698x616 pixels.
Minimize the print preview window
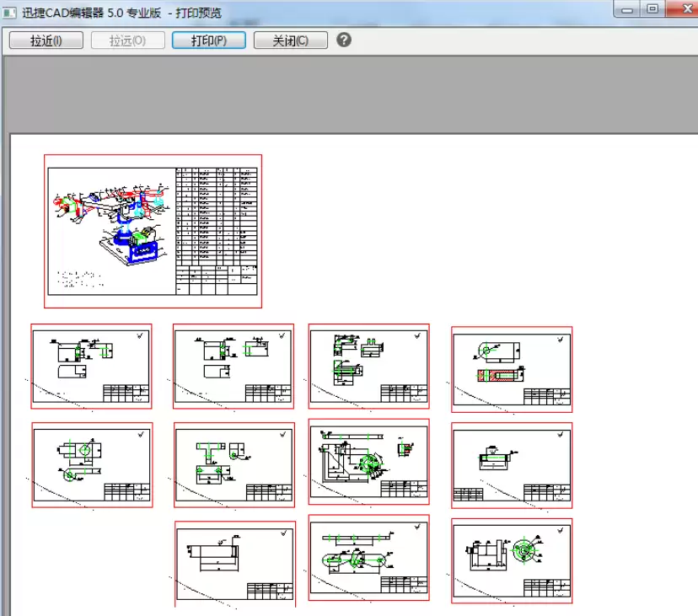tap(627, 9)
